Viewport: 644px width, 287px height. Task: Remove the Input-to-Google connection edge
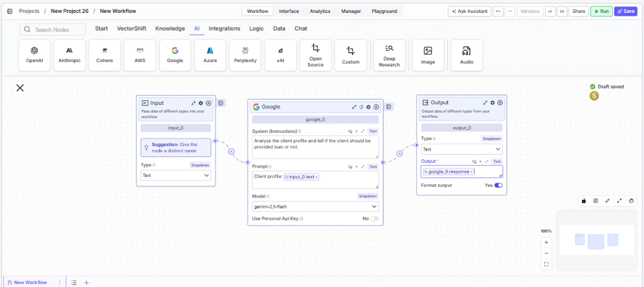pyautogui.click(x=231, y=152)
